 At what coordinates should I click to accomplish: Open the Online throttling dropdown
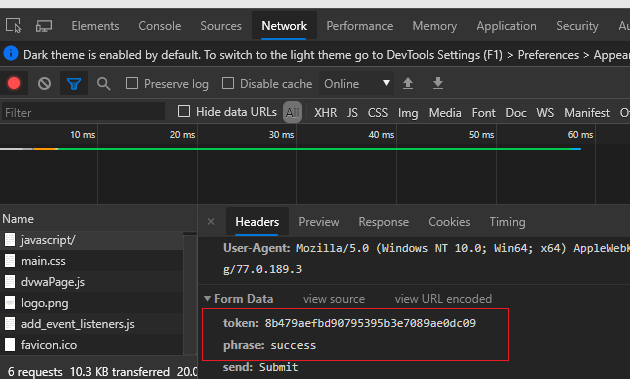tap(357, 84)
